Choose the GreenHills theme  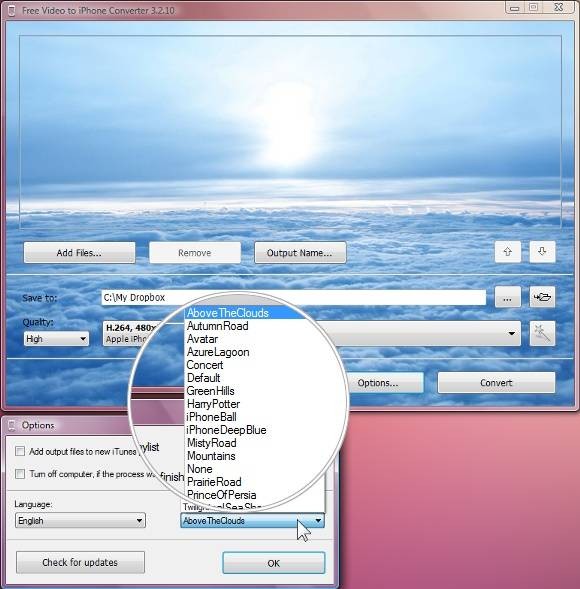(x=210, y=391)
